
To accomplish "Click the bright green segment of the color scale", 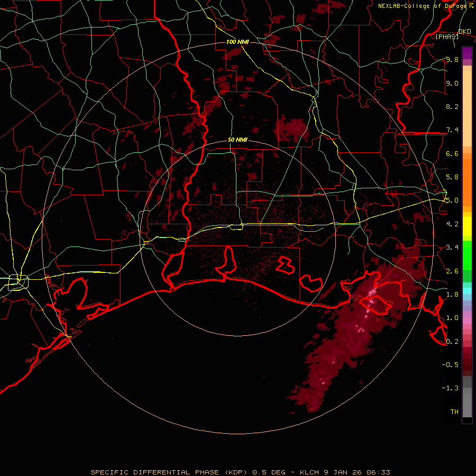I will pyautogui.click(x=467, y=255).
